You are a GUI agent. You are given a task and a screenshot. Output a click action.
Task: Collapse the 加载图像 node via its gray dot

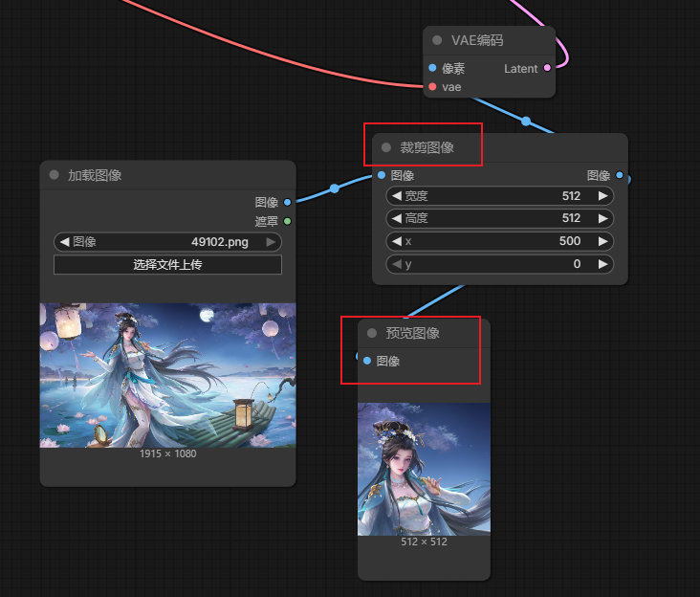(x=54, y=174)
